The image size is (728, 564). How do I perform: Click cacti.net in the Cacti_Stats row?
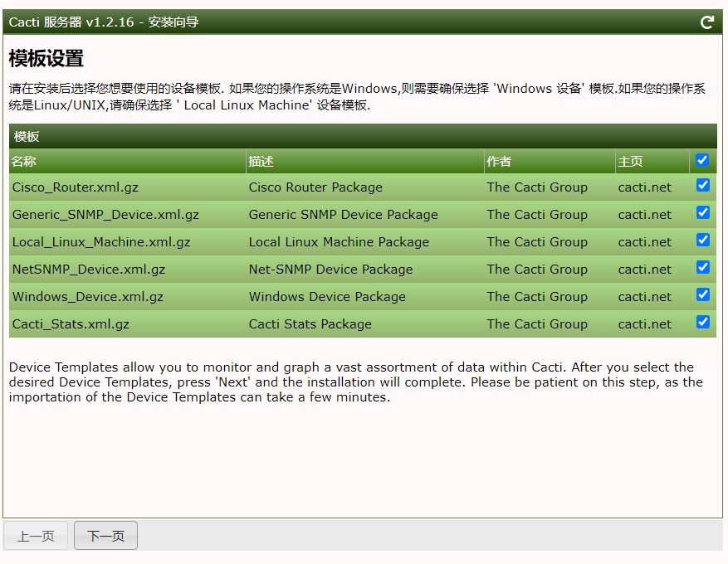[644, 324]
